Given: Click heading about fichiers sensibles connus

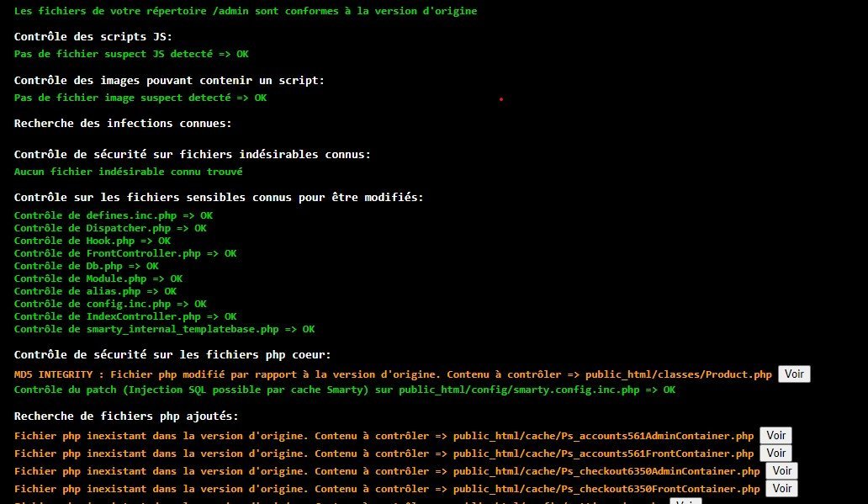Looking at the screenshot, I should (x=219, y=197).
